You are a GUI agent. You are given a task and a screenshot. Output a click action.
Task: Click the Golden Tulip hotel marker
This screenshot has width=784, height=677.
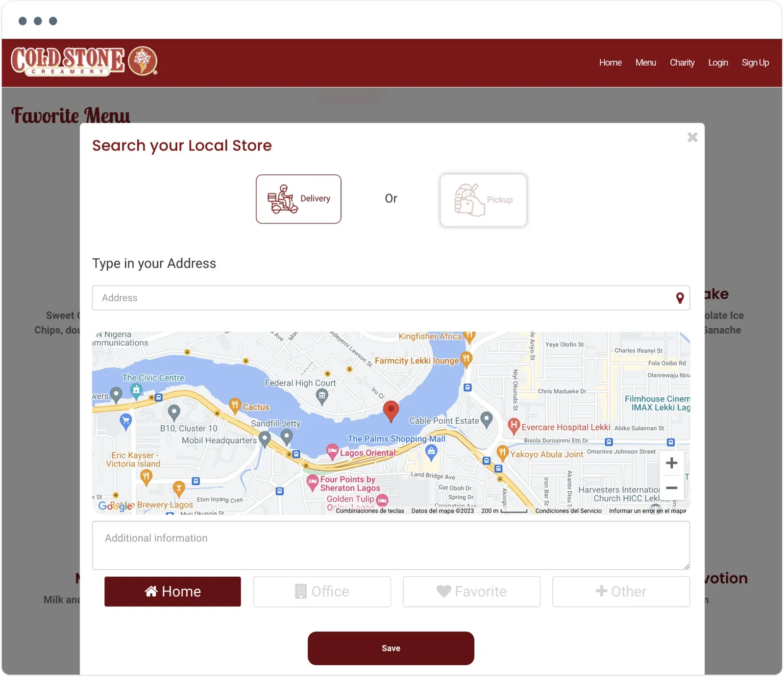[382, 500]
